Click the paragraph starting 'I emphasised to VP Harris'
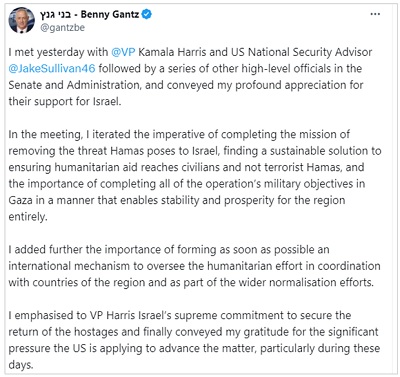 (x=194, y=340)
